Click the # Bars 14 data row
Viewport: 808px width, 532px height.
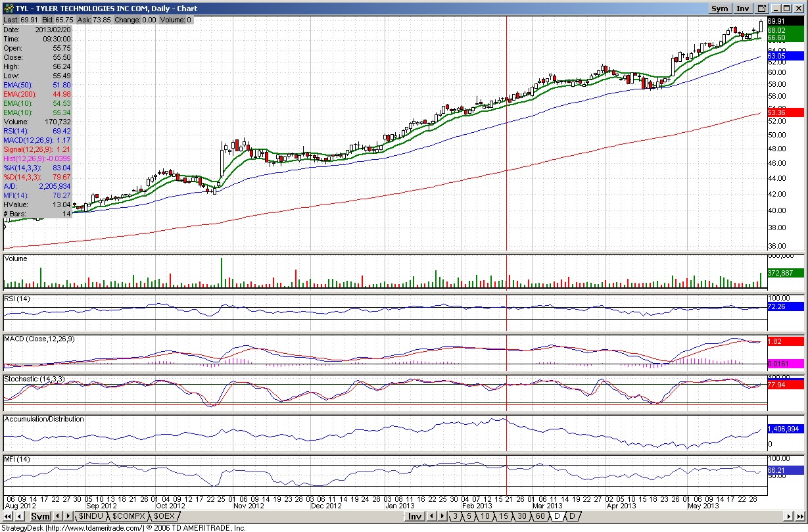[37, 214]
